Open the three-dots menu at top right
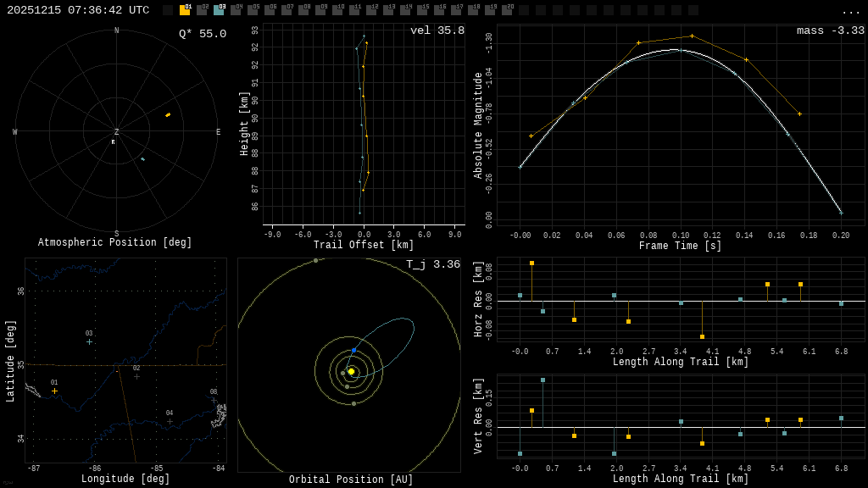 click(x=850, y=12)
